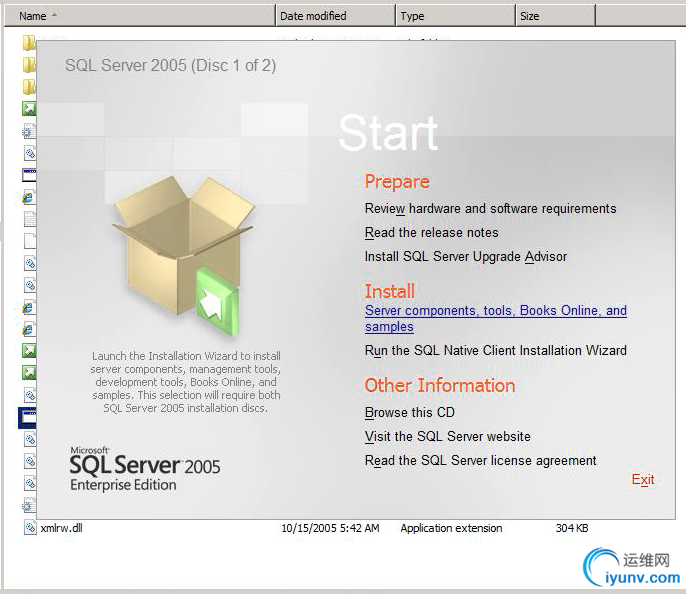Read the SQL Server license agreement
686x594 pixels.
[x=480, y=460]
